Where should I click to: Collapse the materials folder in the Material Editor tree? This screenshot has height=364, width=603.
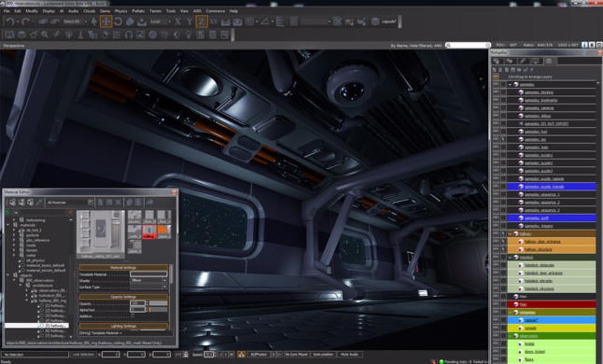click(8, 224)
